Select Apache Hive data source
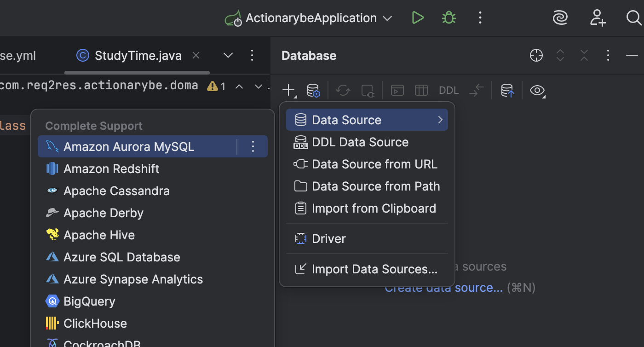This screenshot has width=644, height=347. 153,235
